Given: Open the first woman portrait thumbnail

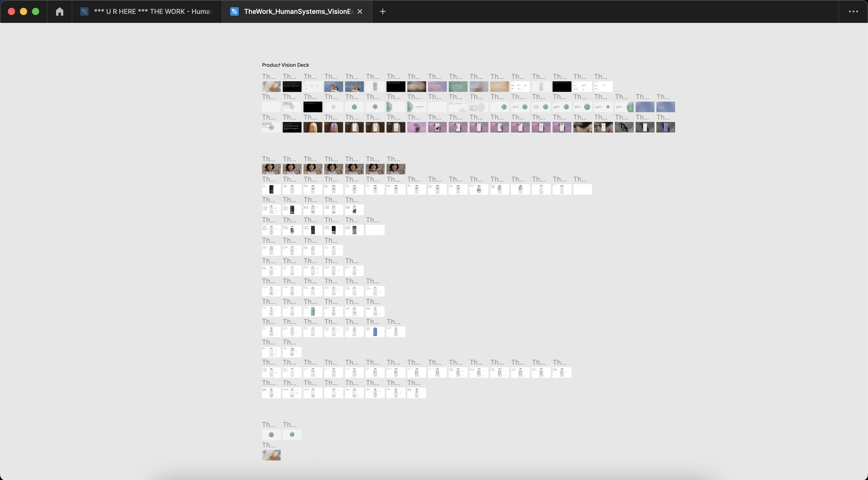Looking at the screenshot, I should tap(271, 169).
